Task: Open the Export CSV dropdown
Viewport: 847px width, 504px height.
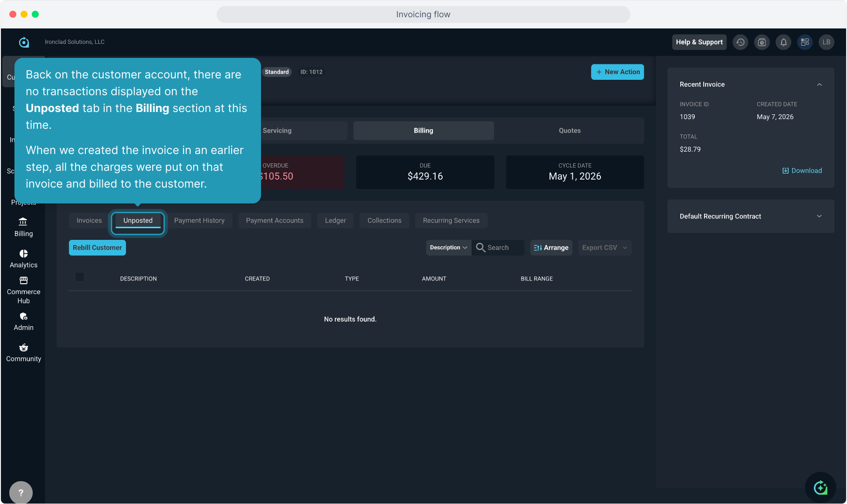Action: pyautogui.click(x=605, y=247)
